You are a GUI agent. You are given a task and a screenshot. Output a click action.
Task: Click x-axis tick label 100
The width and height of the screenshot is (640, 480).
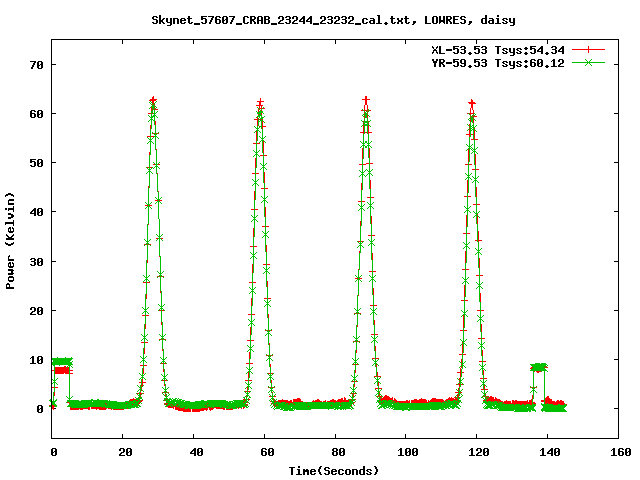(x=408, y=452)
